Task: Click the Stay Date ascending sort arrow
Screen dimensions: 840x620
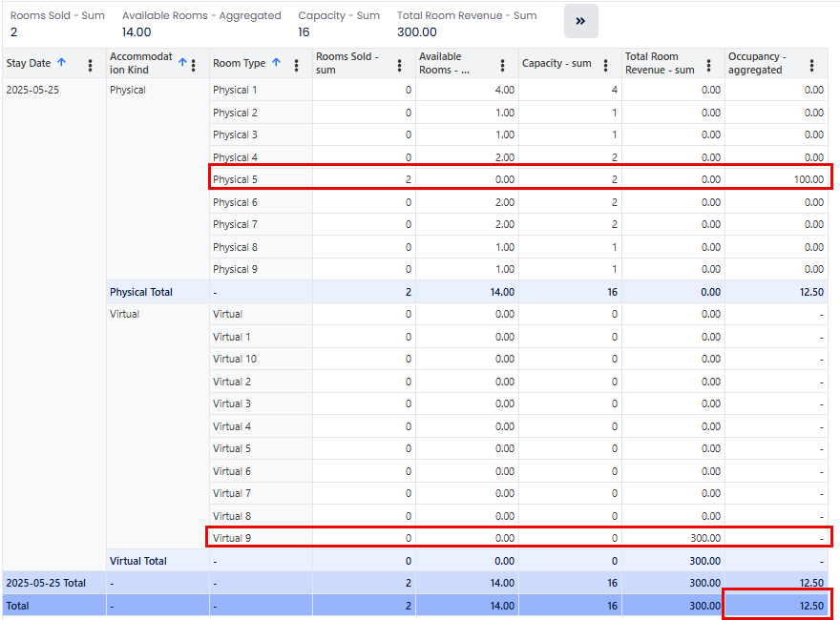Action: click(62, 63)
